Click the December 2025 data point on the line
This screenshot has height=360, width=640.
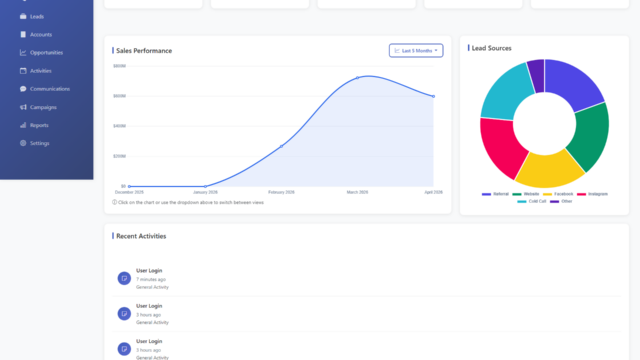pyautogui.click(x=129, y=186)
